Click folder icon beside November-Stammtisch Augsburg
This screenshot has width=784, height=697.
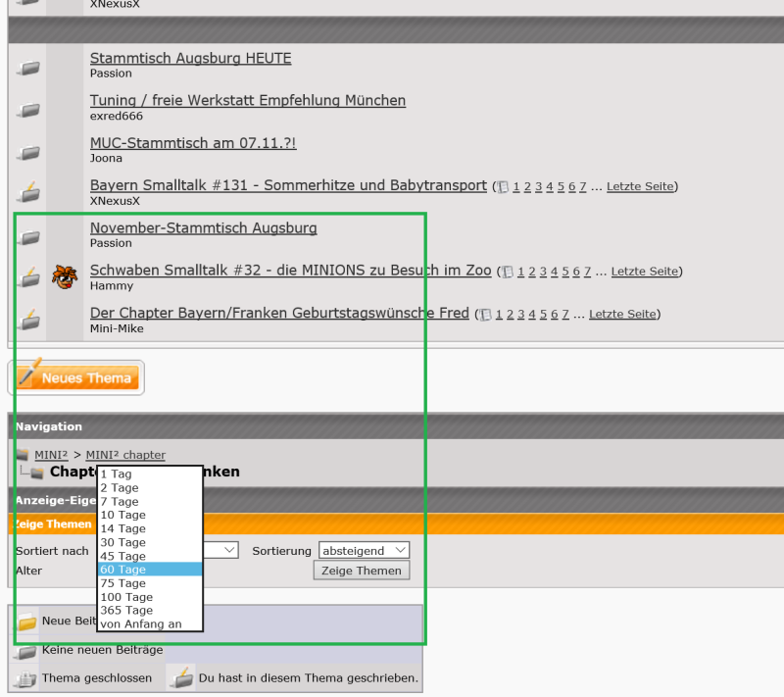point(28,236)
